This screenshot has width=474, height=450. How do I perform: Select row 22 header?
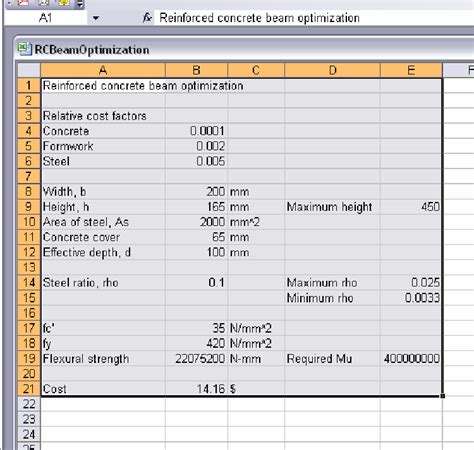click(x=29, y=404)
